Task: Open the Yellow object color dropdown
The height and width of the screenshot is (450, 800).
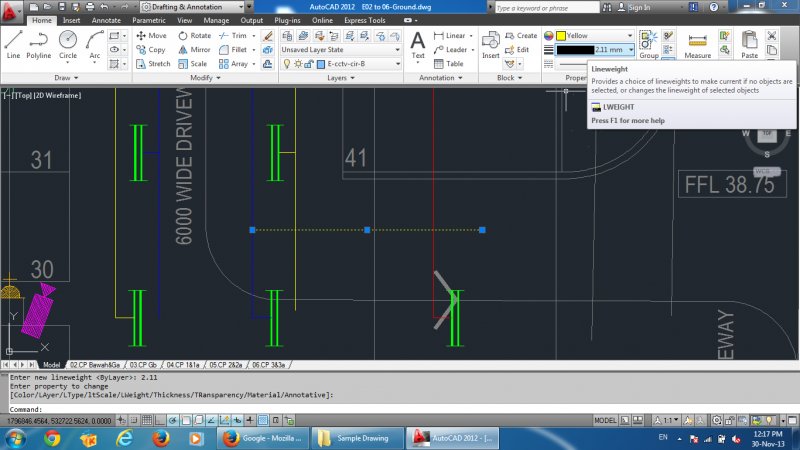Action: (594, 35)
